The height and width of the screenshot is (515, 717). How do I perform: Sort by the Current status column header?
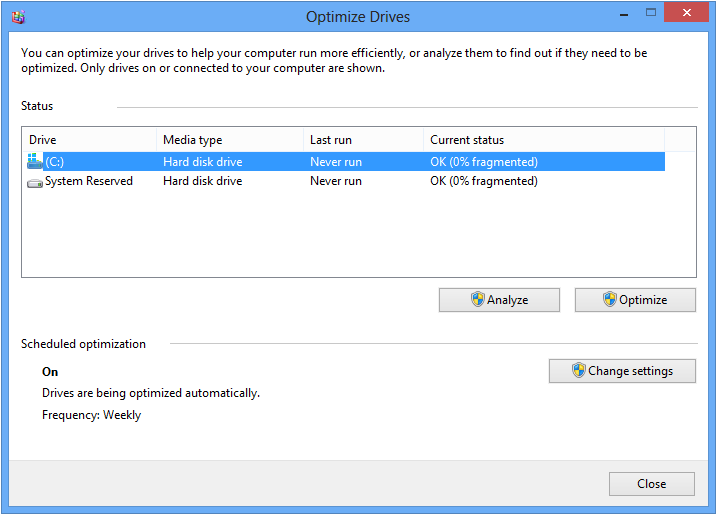(x=544, y=139)
